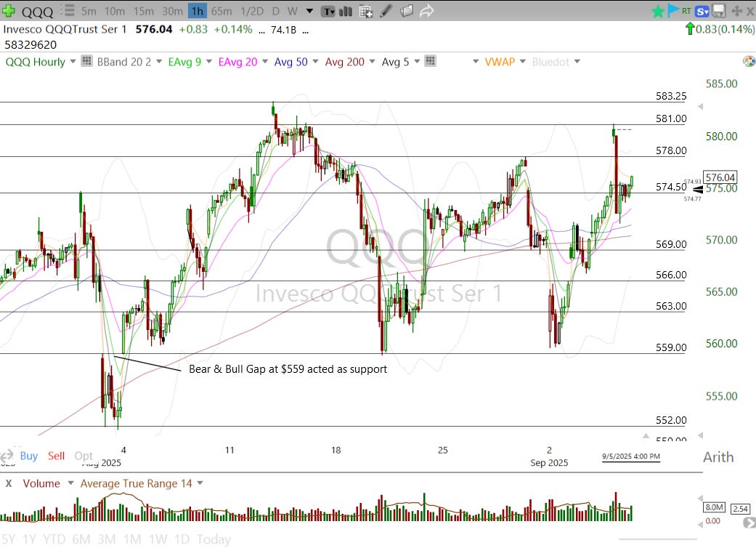The height and width of the screenshot is (548, 756).
Task: Click the RT real-time indicator
Action: coord(686,10)
